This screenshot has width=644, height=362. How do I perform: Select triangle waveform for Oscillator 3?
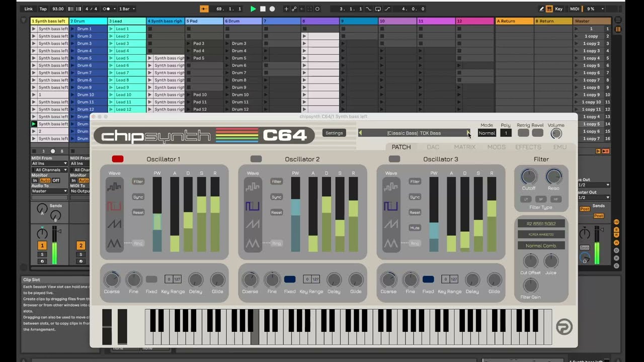(x=391, y=244)
